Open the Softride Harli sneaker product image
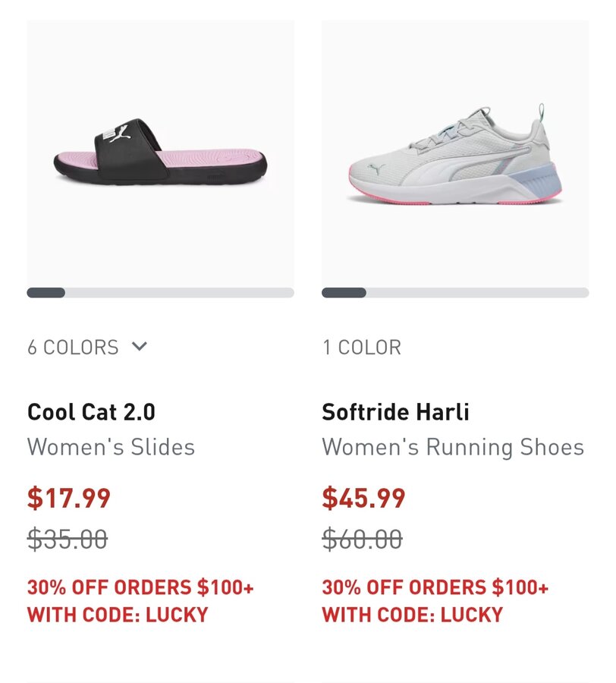Viewport: 616px width, 683px height. click(x=455, y=152)
